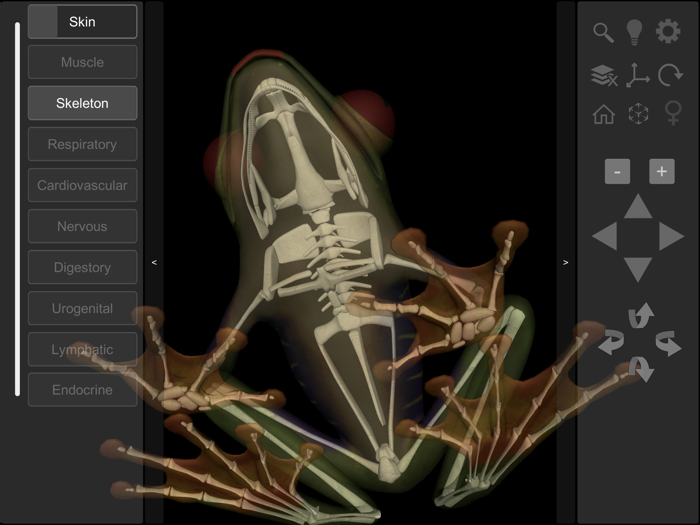This screenshot has width=700, height=525.
Task: Rotate model upward with top curved arrow
Action: (x=641, y=316)
